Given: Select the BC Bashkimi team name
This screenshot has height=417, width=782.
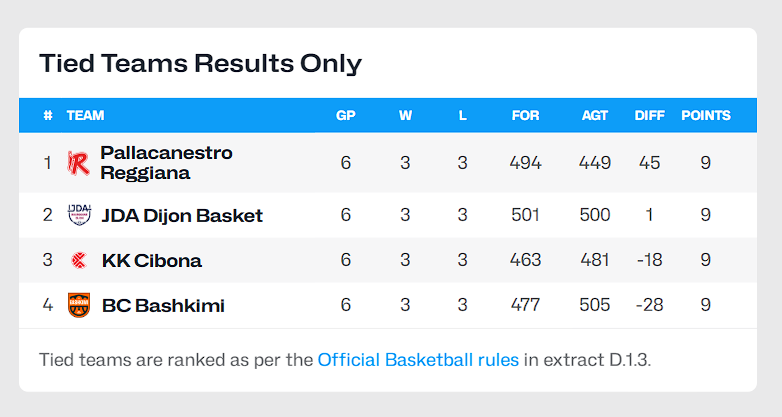Looking at the screenshot, I should (x=163, y=305).
